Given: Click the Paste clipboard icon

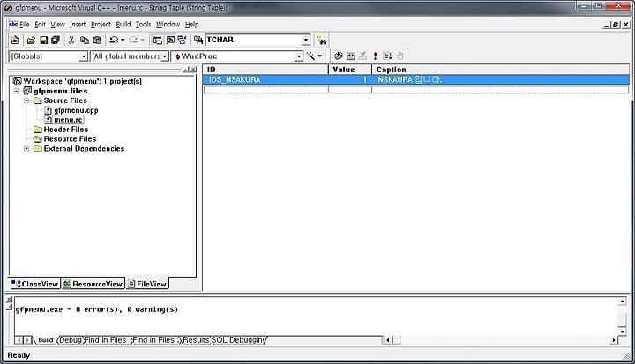Looking at the screenshot, I should [x=97, y=40].
